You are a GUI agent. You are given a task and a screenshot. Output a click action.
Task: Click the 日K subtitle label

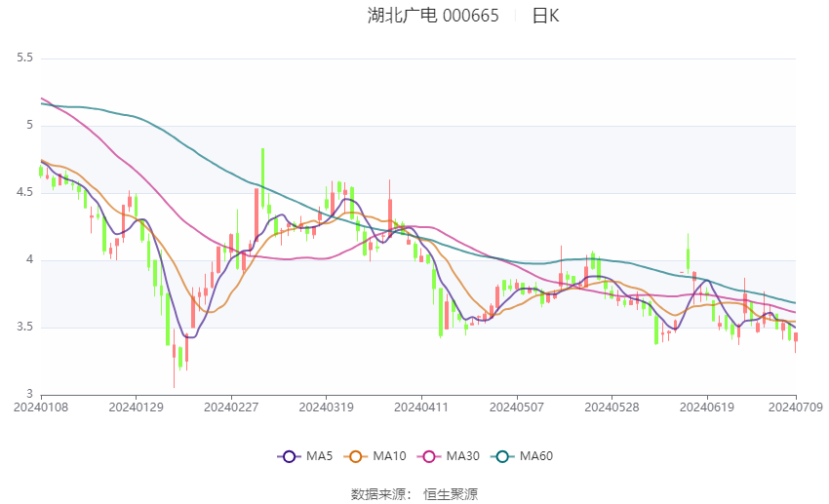click(545, 16)
